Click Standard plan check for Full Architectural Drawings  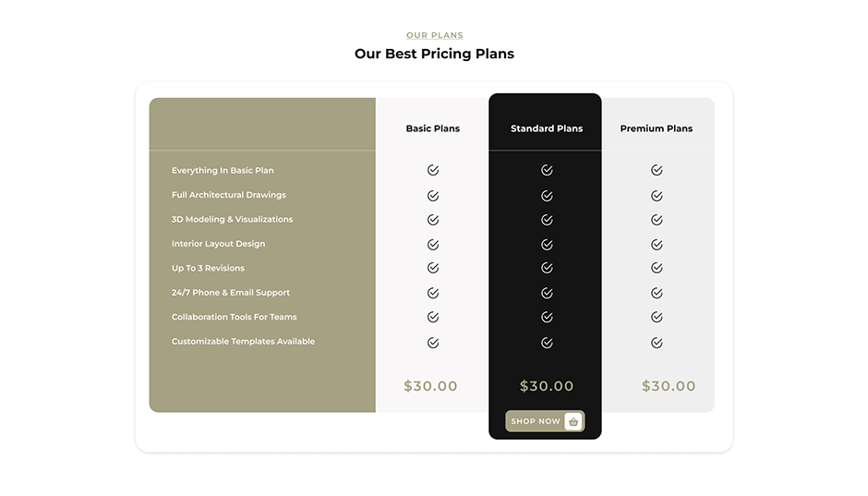[547, 196]
